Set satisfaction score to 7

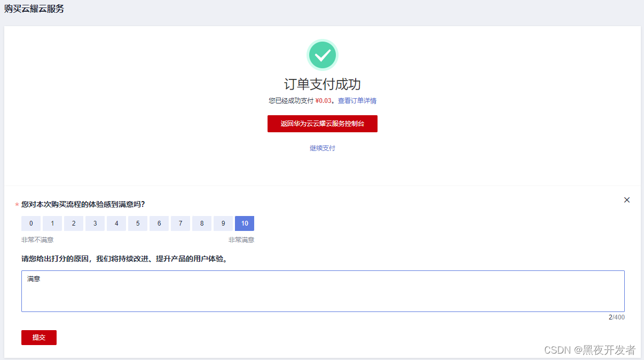tap(180, 223)
